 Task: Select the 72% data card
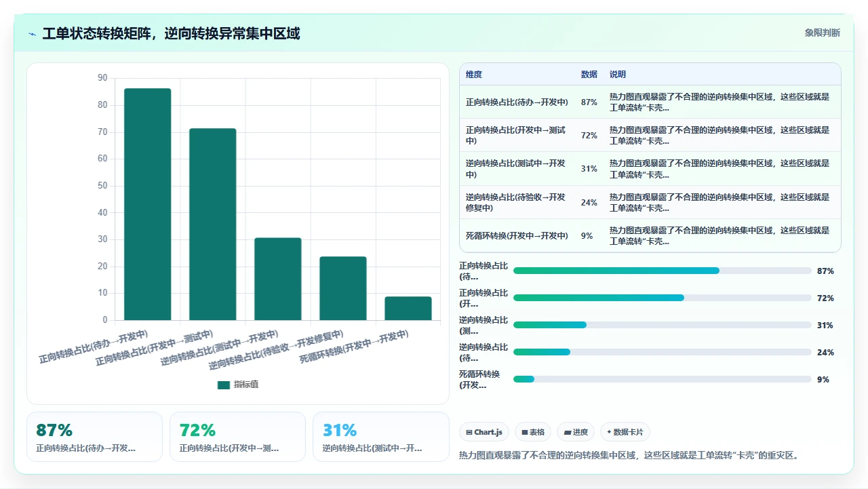[x=237, y=437]
